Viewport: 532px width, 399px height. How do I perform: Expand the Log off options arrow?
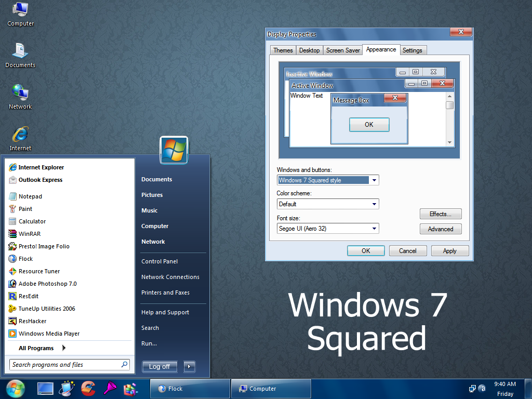coord(189,366)
